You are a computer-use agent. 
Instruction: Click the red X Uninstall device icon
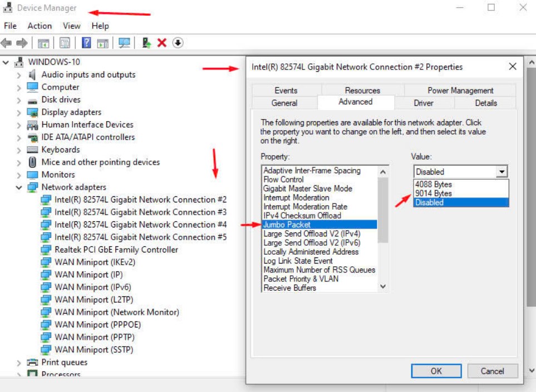click(161, 43)
